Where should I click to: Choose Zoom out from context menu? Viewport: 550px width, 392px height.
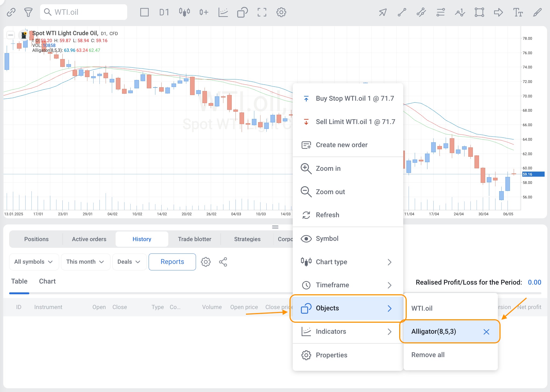(x=330, y=192)
